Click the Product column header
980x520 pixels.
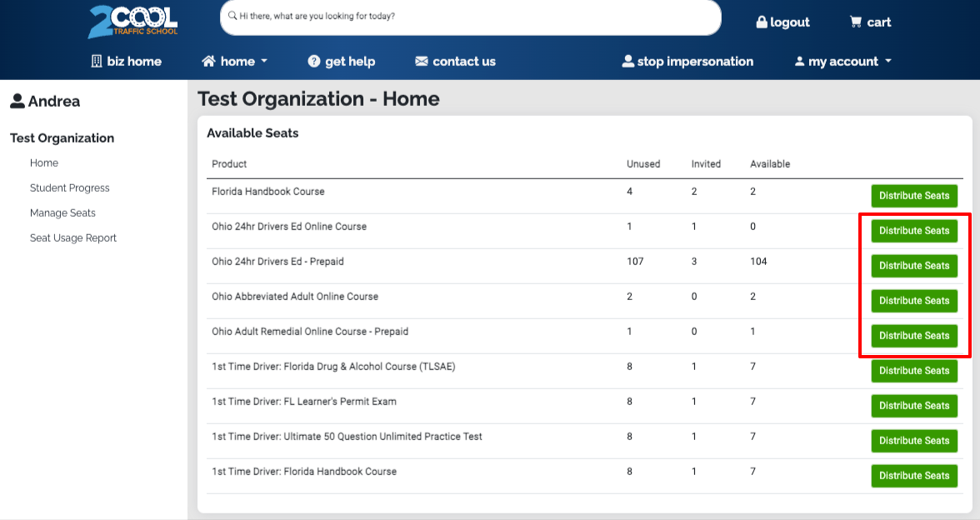pos(228,163)
